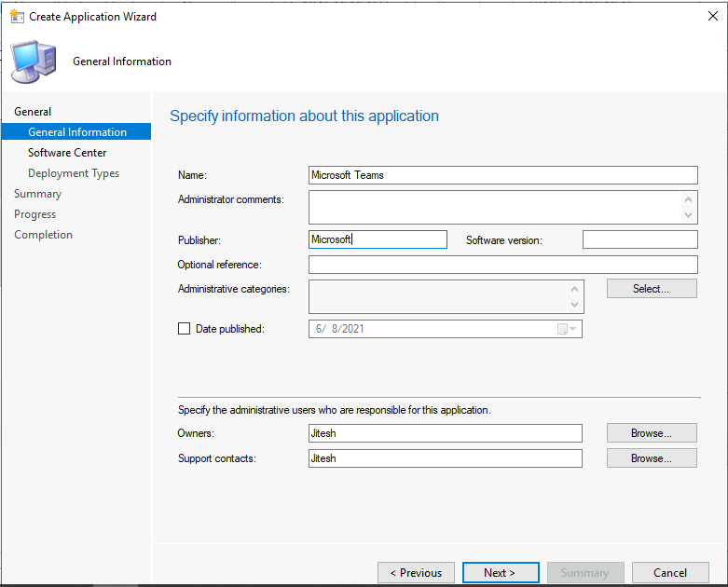
Task: Click the Administrator comments text box
Action: click(502, 207)
